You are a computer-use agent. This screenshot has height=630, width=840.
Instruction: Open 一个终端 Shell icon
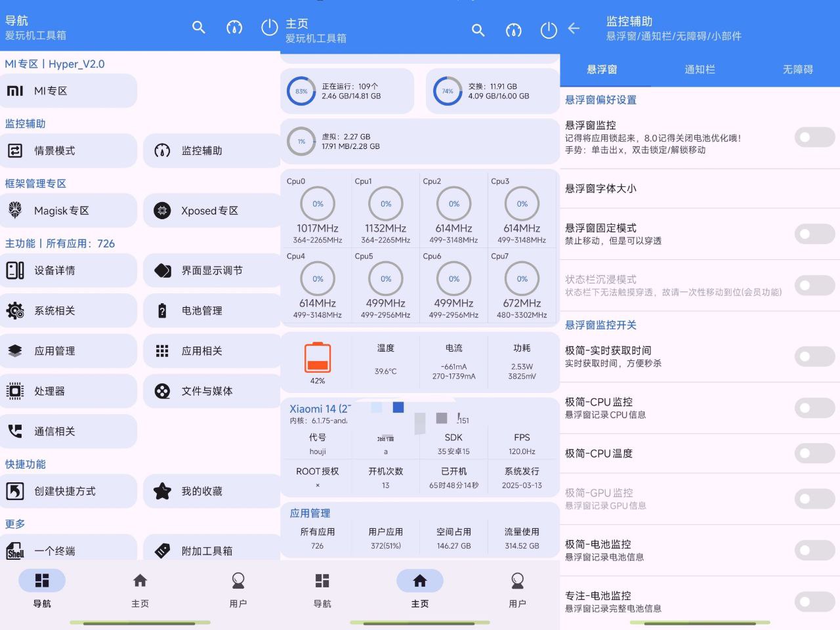tap(15, 551)
